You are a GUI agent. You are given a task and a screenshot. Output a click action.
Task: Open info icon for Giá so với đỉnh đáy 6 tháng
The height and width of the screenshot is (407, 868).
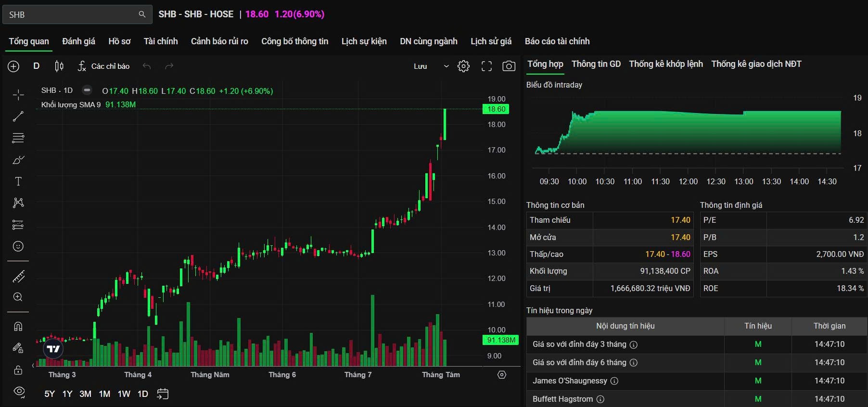(x=634, y=363)
